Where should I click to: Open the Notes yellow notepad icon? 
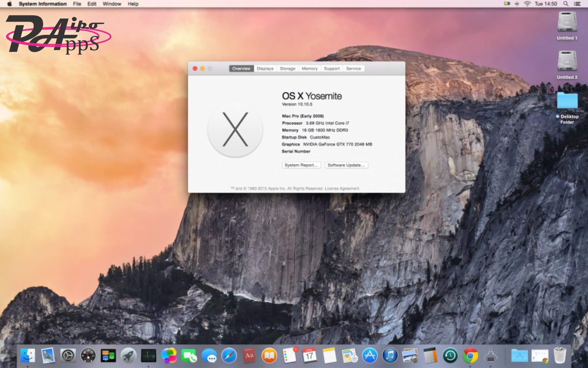click(330, 355)
